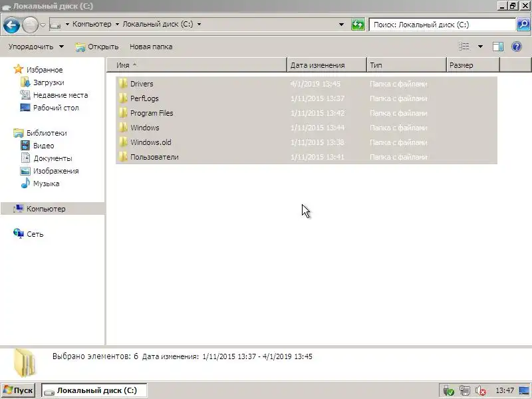Click the Program Files folder name

click(x=152, y=113)
